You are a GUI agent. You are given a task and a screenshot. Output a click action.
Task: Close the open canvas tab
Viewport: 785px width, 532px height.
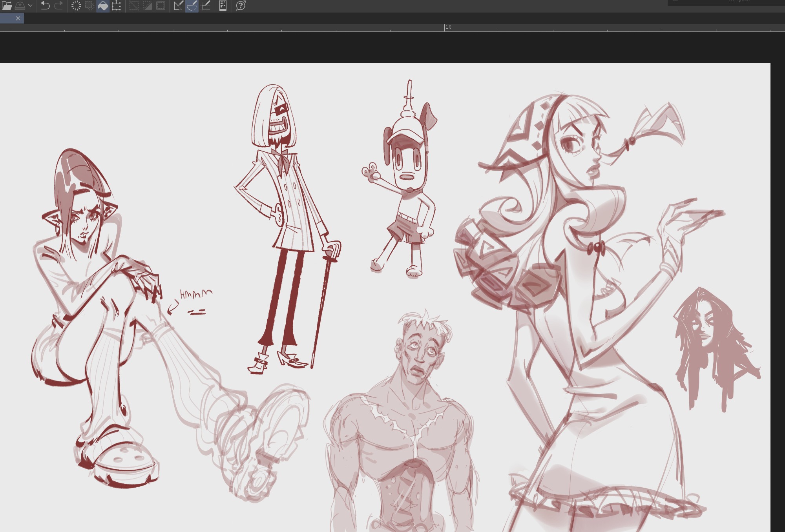pos(18,18)
